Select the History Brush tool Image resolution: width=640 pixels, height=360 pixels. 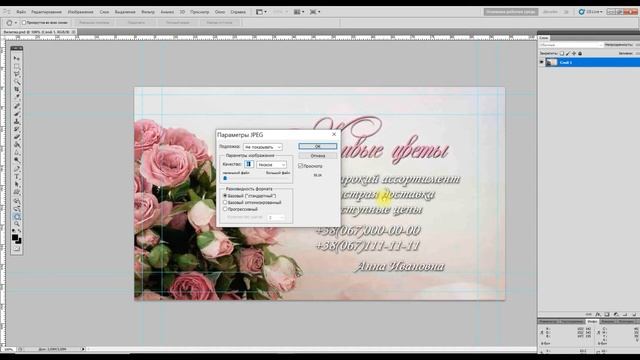pos(17,129)
